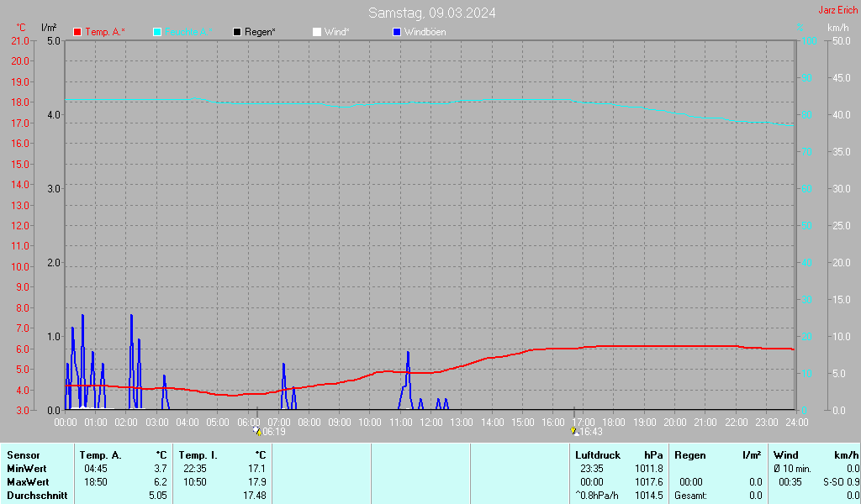Click the white Wind legend square
861x504 pixels.
point(317,32)
